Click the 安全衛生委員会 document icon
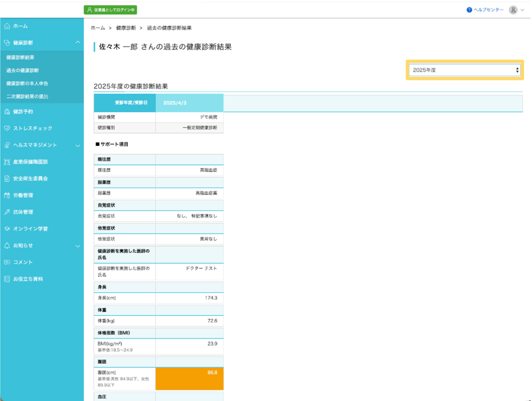The image size is (532, 401). (x=7, y=178)
